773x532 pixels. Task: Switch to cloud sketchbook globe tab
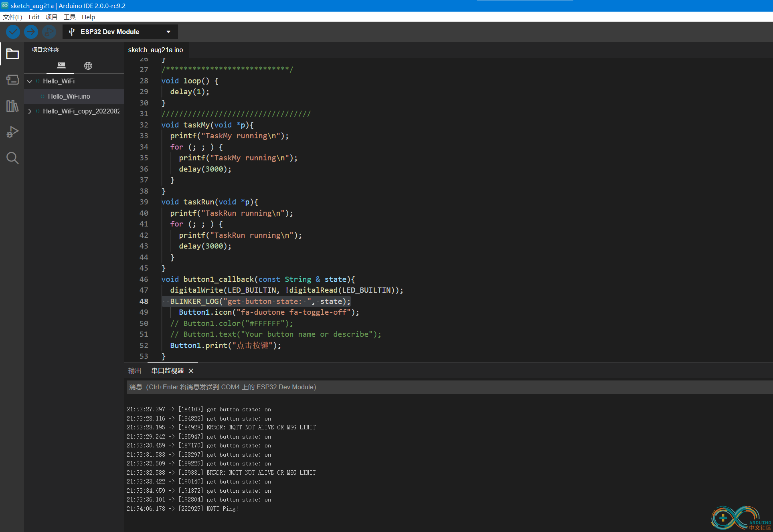[x=88, y=65]
